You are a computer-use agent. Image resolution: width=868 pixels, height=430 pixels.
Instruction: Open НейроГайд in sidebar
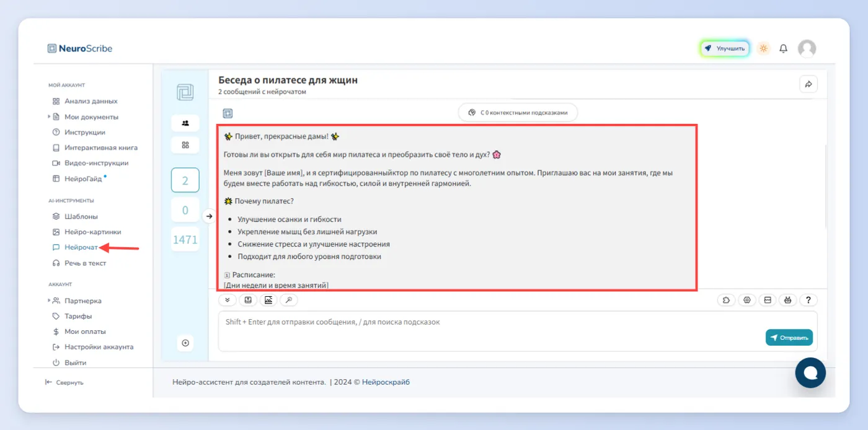(79, 178)
